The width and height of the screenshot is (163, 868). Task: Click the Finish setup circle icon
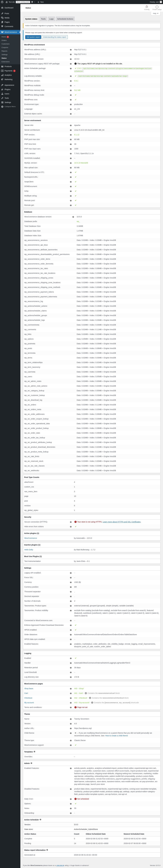click(x=157, y=8)
